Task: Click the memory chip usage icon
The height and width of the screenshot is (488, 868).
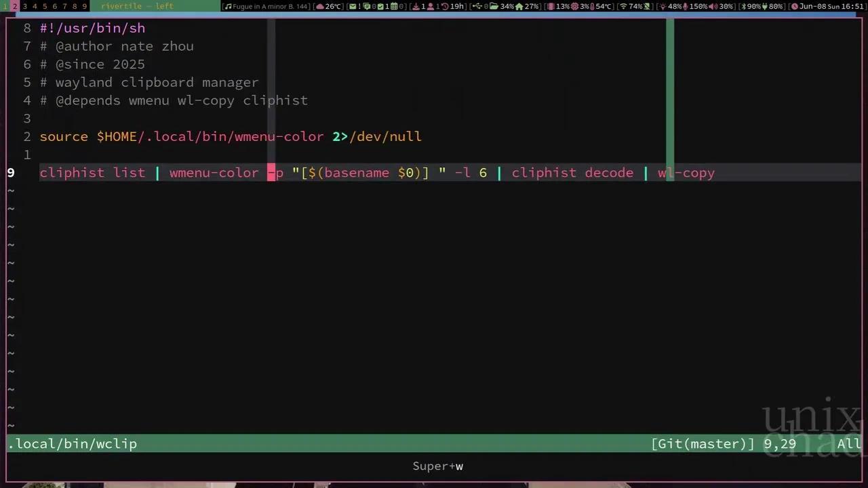Action: (551, 6)
